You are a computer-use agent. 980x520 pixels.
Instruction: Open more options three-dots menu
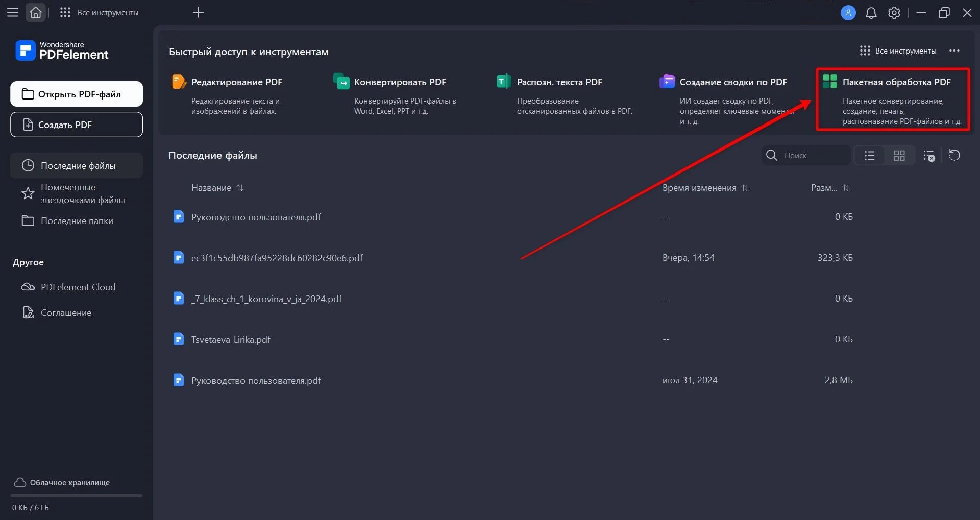[x=954, y=51]
